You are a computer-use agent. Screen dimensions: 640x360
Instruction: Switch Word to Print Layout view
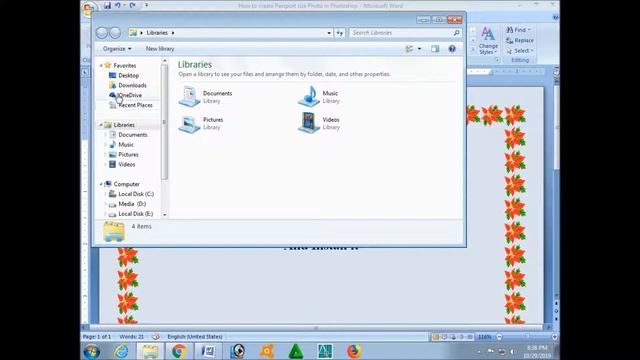pyautogui.click(x=435, y=337)
